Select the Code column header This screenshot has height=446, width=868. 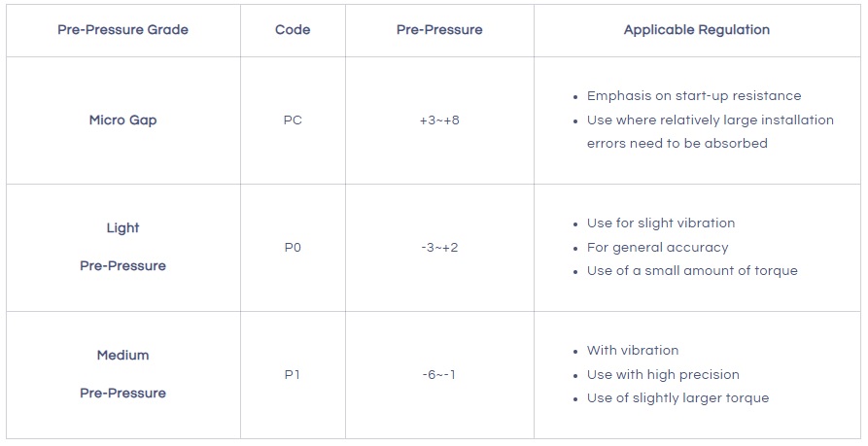[293, 29]
